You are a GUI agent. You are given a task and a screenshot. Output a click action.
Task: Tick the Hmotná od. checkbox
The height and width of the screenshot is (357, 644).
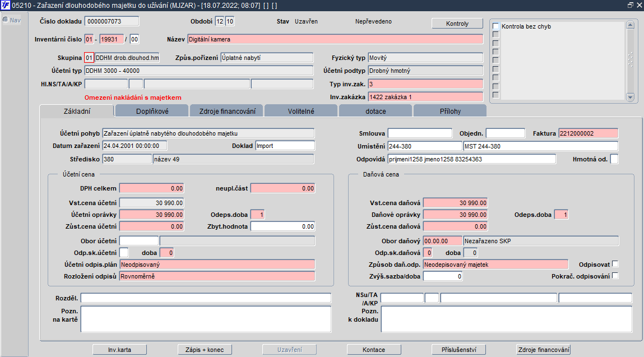coord(614,159)
